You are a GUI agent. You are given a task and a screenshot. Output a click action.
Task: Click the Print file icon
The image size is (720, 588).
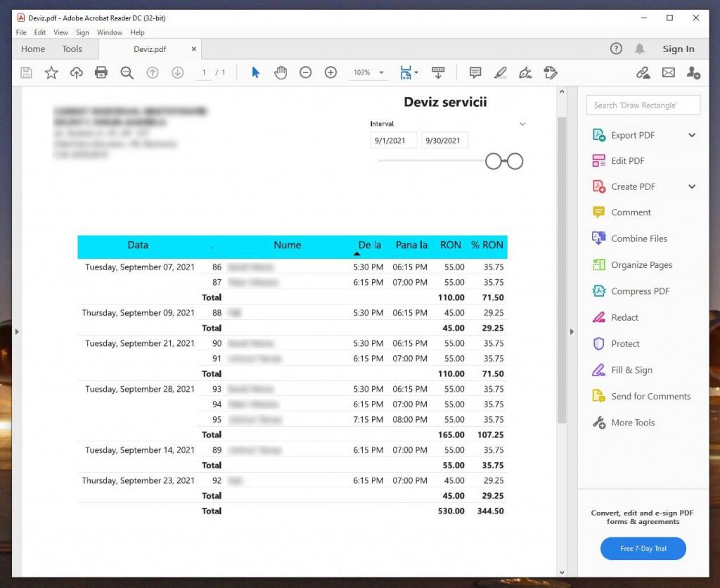[x=101, y=72]
